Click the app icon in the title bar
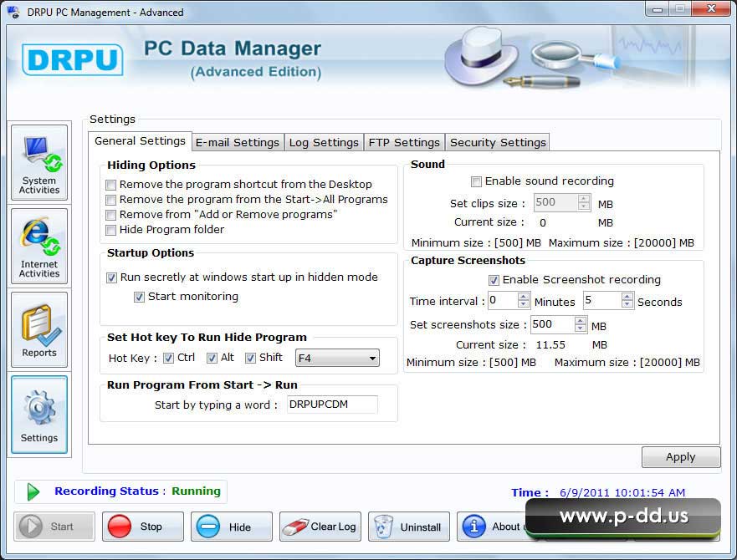737x560 pixels. 13,12
